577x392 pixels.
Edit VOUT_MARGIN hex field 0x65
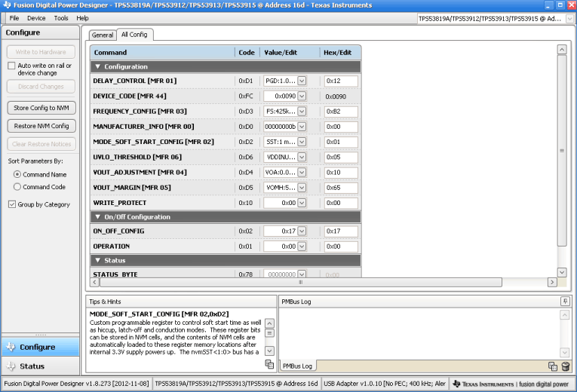(x=341, y=188)
